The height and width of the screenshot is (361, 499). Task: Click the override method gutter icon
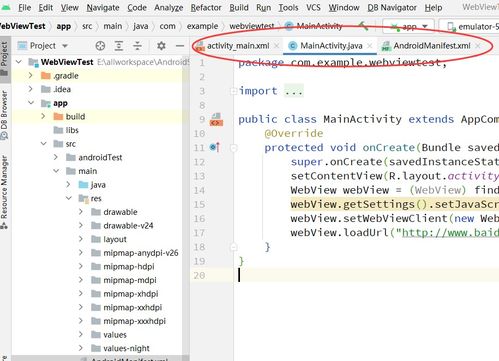click(x=215, y=147)
